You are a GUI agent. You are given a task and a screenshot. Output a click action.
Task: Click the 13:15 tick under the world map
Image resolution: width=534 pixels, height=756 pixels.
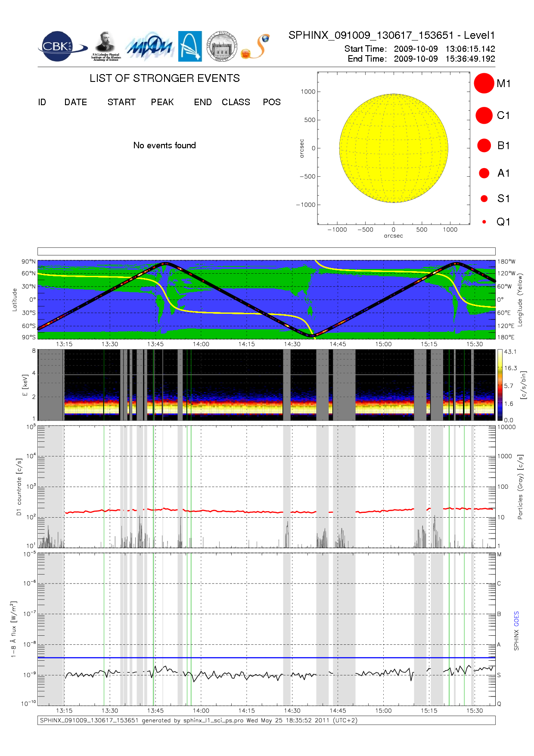64,344
